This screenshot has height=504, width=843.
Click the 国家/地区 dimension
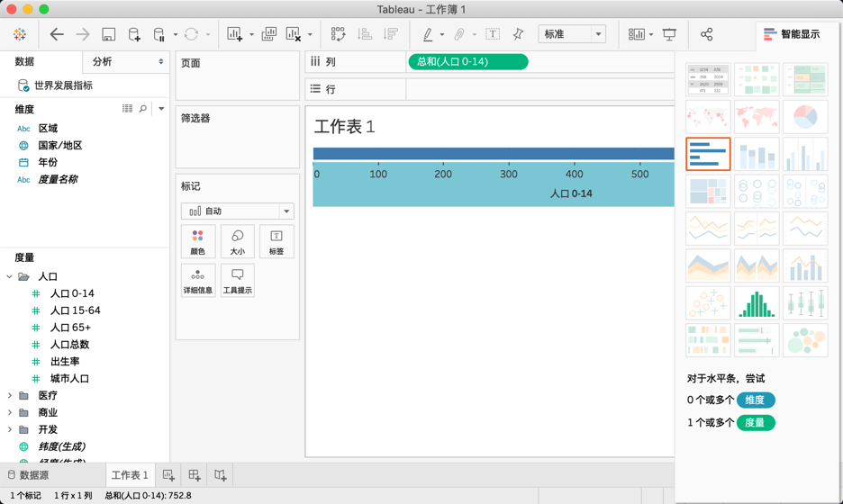tap(60, 145)
